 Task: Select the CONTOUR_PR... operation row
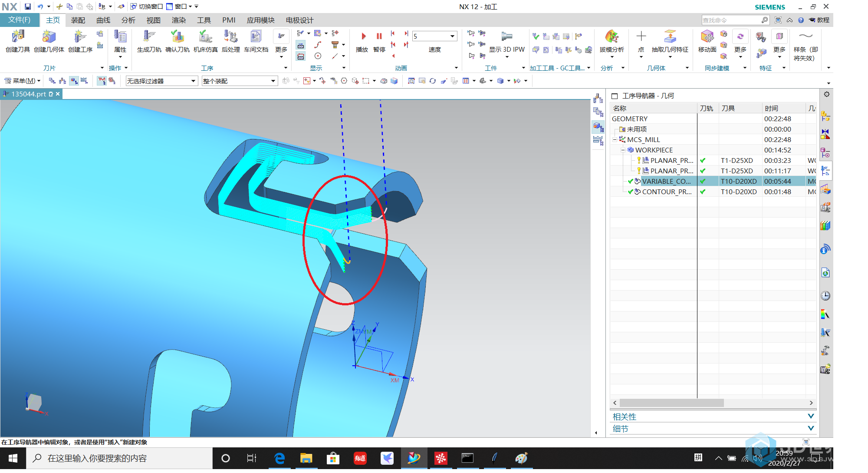point(713,192)
